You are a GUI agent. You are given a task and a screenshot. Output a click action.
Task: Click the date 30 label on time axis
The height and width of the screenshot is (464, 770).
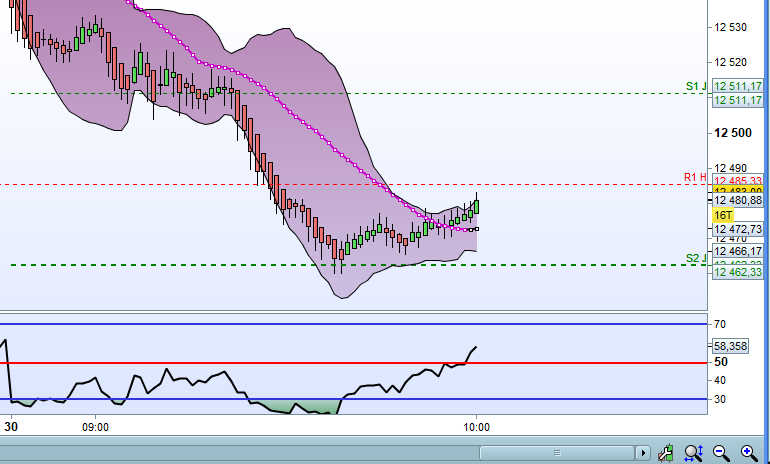pos(11,427)
